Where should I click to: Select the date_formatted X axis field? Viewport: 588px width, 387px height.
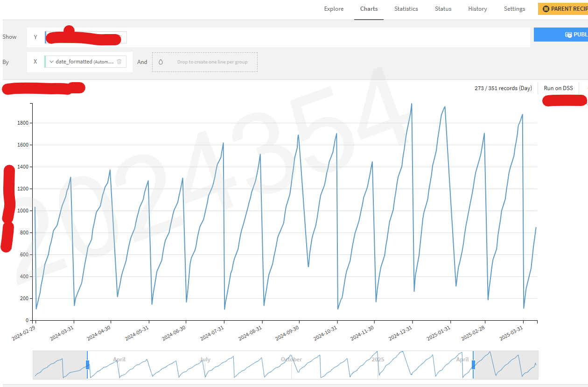click(x=85, y=62)
